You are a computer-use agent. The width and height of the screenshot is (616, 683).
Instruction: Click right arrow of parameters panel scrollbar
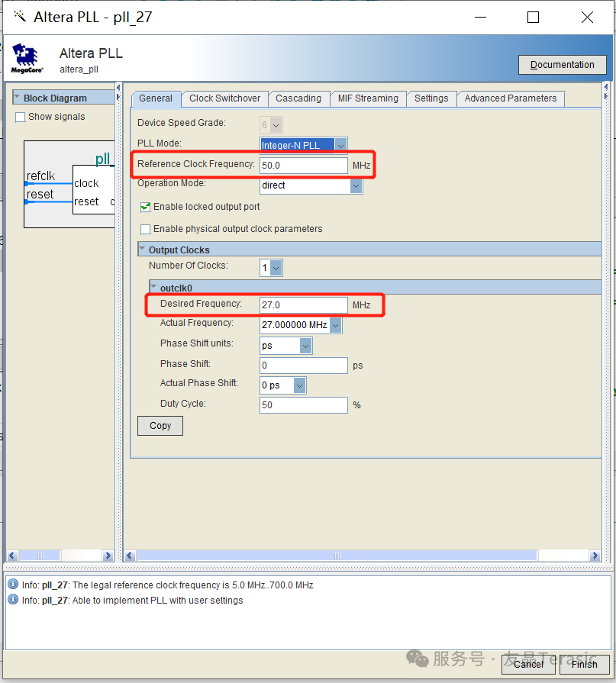pos(595,556)
